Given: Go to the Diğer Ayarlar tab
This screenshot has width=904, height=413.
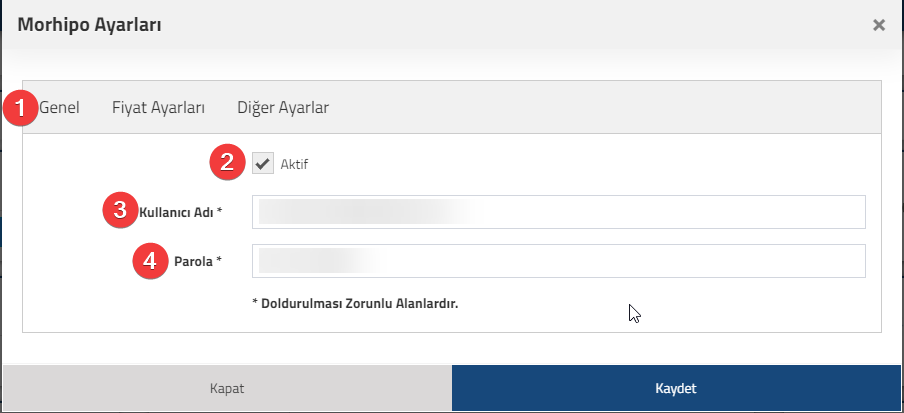Looking at the screenshot, I should tap(283, 107).
